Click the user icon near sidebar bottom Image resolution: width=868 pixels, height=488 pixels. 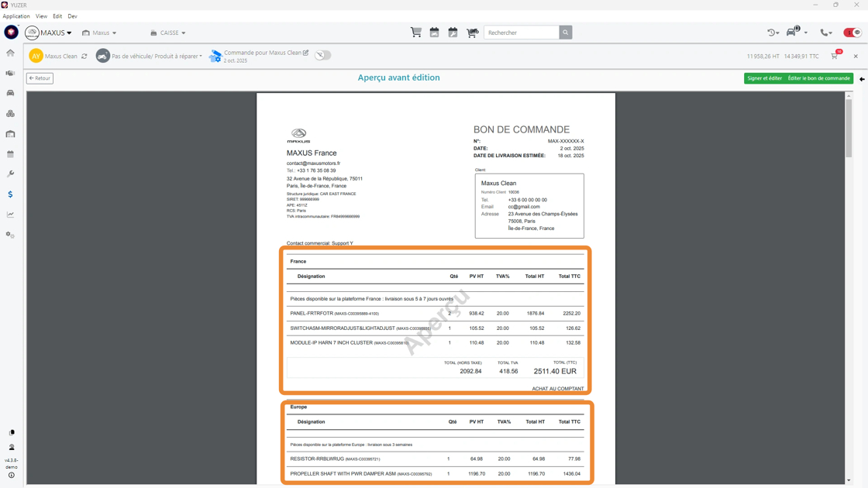click(x=11, y=447)
